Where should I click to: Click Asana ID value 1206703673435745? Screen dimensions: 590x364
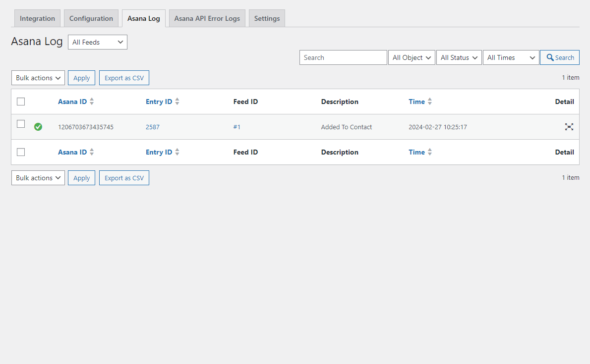(86, 127)
